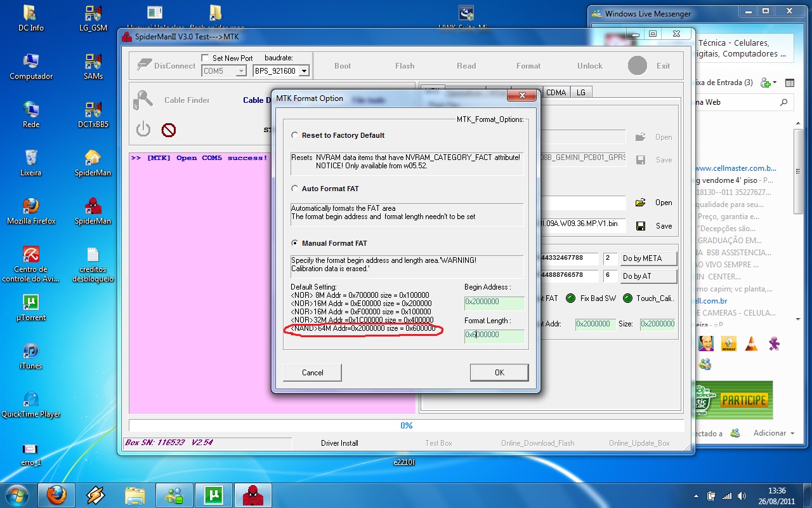Click the Flash toolbar button

point(405,66)
